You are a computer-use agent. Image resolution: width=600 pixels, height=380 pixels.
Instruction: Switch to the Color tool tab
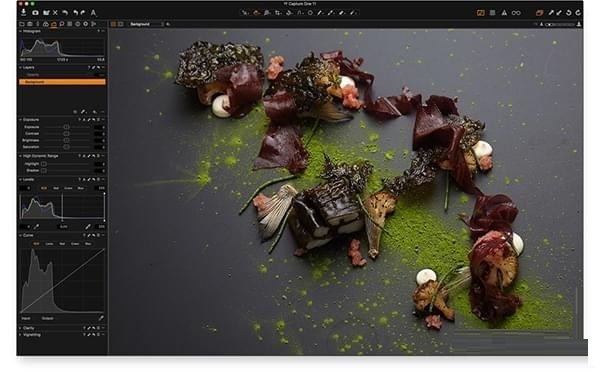[46, 24]
